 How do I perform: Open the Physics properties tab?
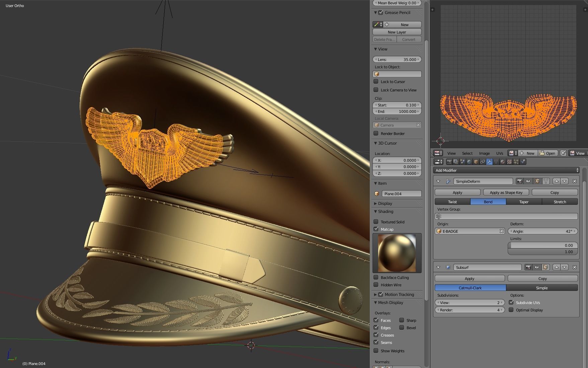[523, 162]
